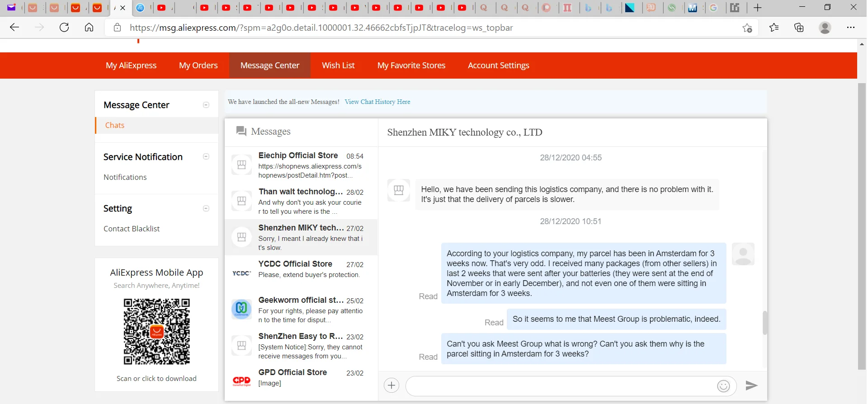Click the GPD store logo
The height and width of the screenshot is (404, 868).
point(241,381)
